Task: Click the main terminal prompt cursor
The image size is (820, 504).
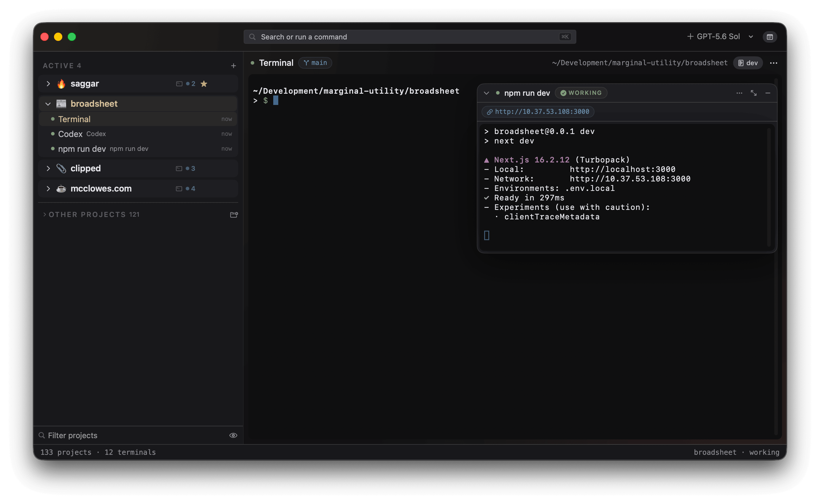Action: [x=275, y=100]
